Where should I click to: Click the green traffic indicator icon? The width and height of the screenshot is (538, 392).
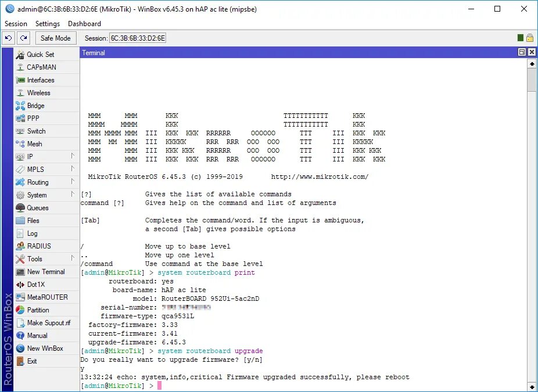pyautogui.click(x=521, y=38)
